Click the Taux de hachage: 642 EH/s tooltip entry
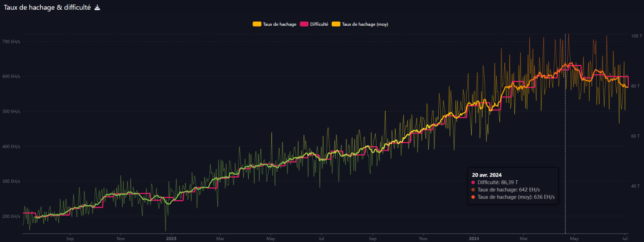Image resolution: width=644 pixels, height=242 pixels. (x=508, y=190)
